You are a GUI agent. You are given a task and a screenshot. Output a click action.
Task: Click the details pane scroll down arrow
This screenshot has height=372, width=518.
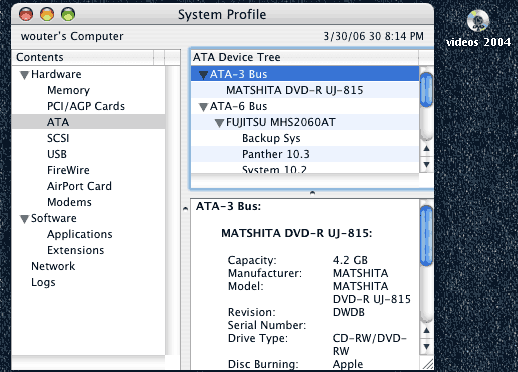point(426,346)
